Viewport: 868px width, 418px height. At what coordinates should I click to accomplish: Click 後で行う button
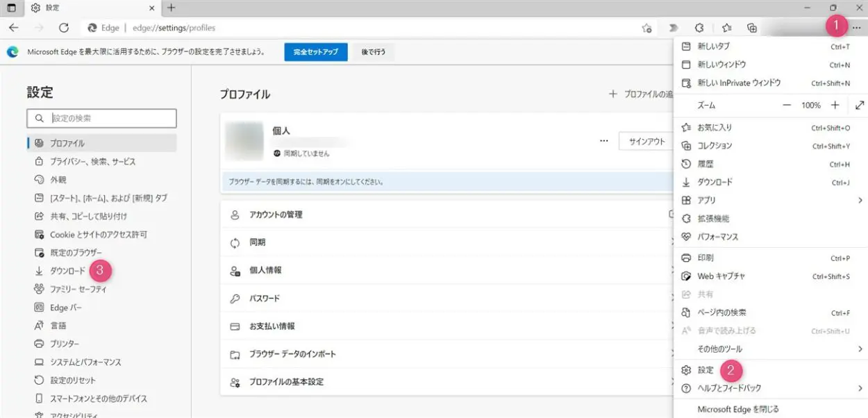[x=374, y=52]
